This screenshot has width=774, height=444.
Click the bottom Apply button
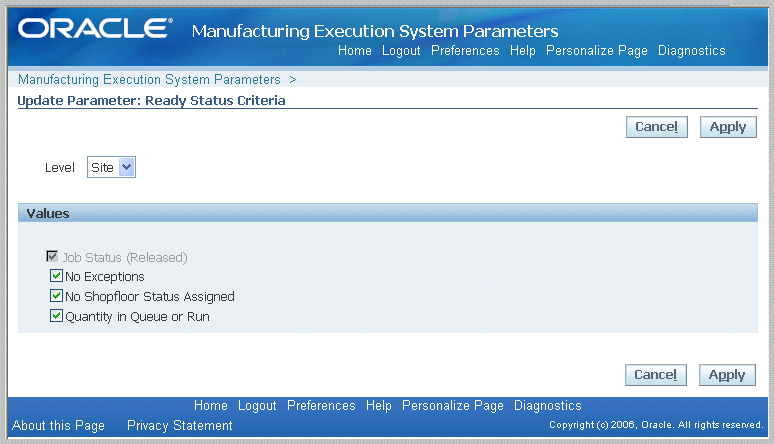click(727, 375)
